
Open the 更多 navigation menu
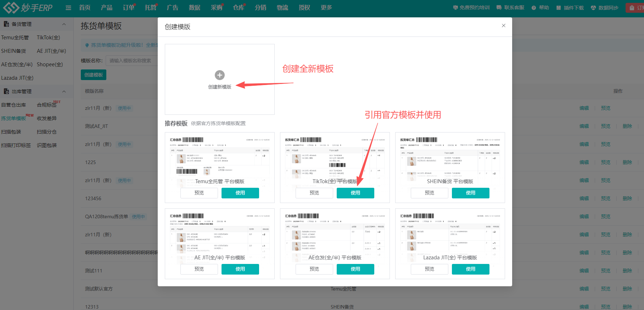(x=326, y=7)
